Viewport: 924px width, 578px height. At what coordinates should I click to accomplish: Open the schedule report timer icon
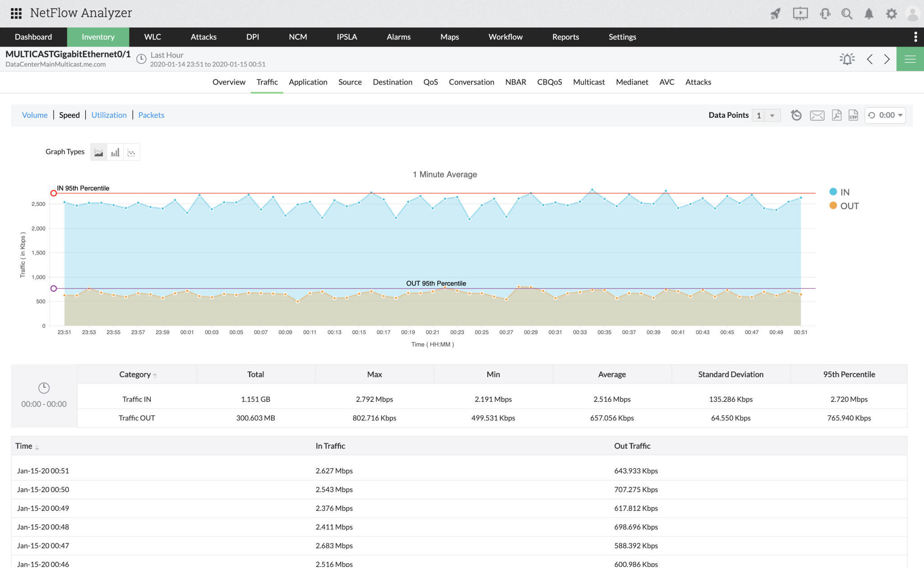click(x=796, y=115)
